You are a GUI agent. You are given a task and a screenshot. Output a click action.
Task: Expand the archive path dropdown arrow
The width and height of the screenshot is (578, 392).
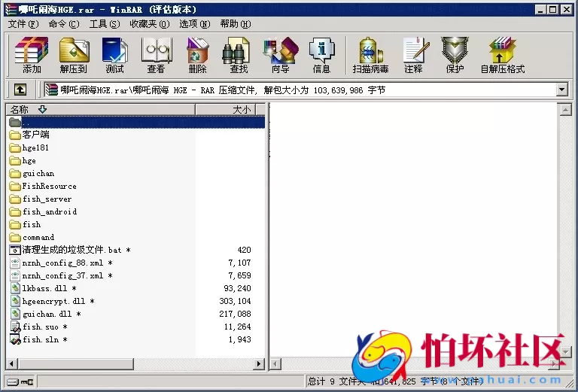coord(561,90)
